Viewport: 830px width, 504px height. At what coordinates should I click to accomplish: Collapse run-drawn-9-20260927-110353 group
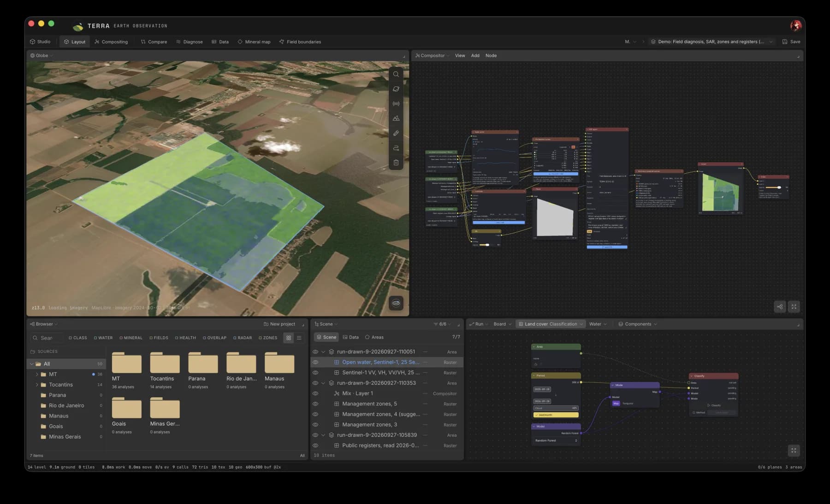tap(323, 383)
